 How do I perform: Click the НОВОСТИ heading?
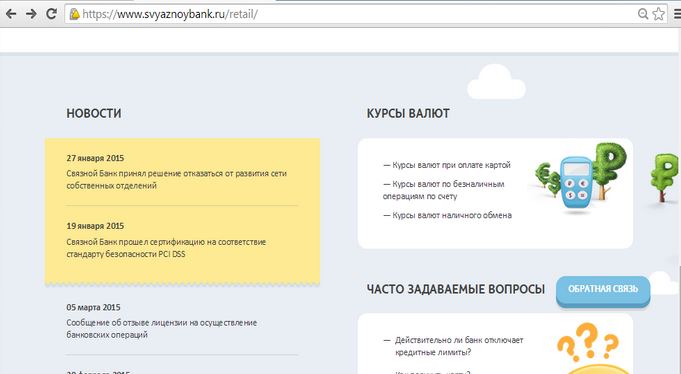point(94,113)
